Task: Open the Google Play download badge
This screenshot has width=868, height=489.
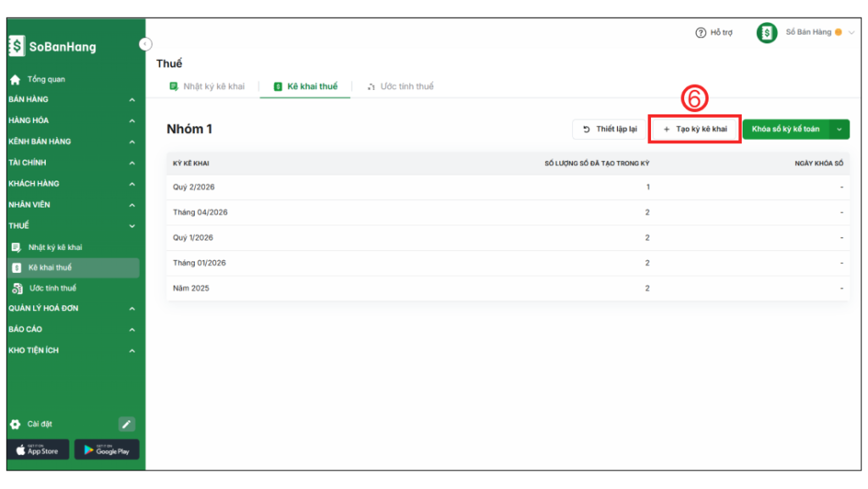Action: [x=107, y=449]
